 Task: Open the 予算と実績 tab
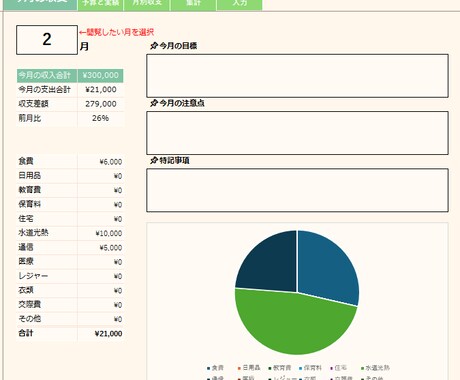pyautogui.click(x=101, y=4)
